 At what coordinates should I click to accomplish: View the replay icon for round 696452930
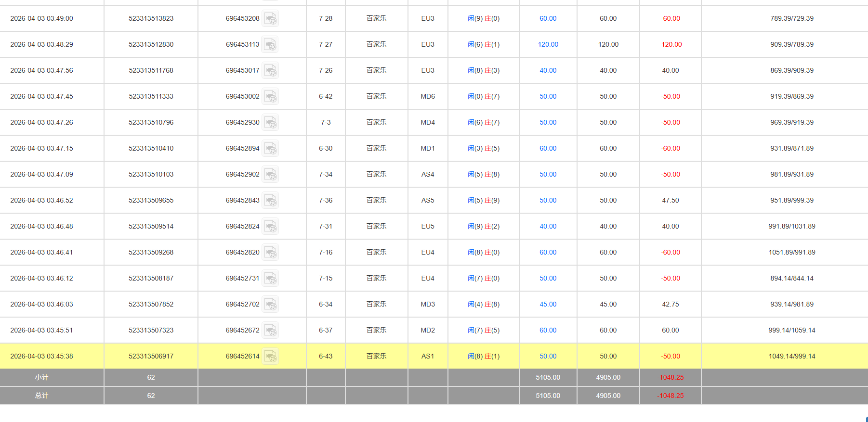[x=270, y=123]
